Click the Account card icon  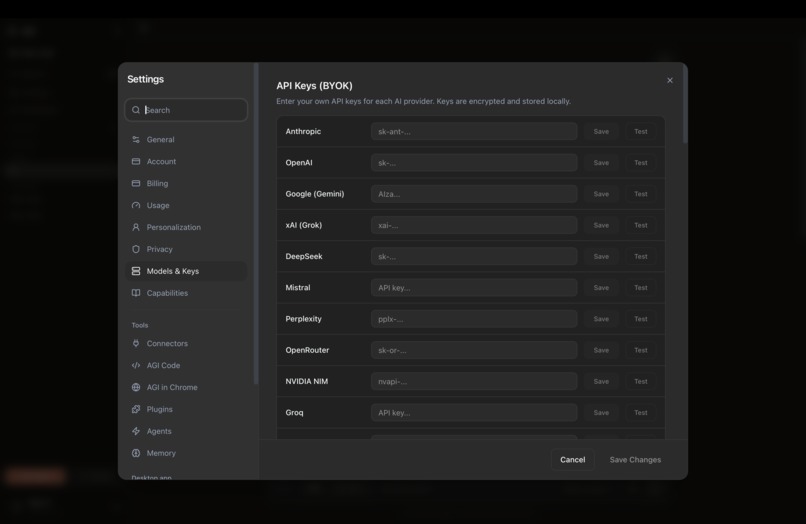136,161
